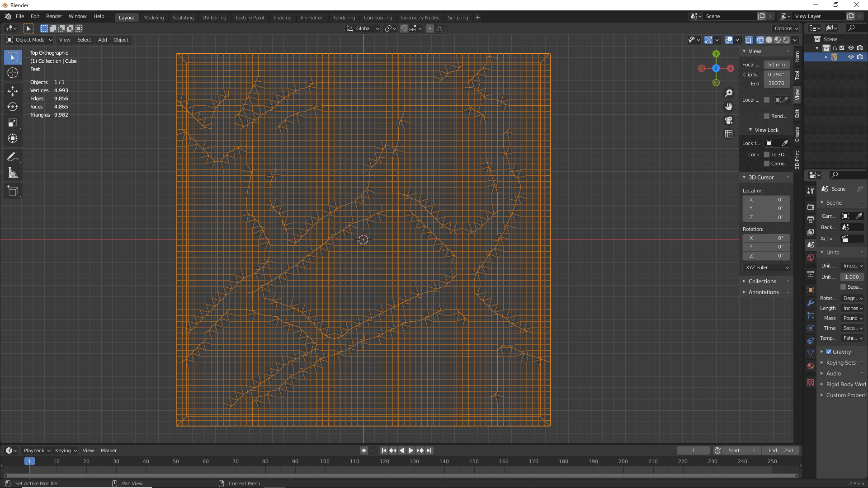Image resolution: width=868 pixels, height=488 pixels.
Task: Switch to the Sculpting workspace tab
Action: tap(183, 18)
